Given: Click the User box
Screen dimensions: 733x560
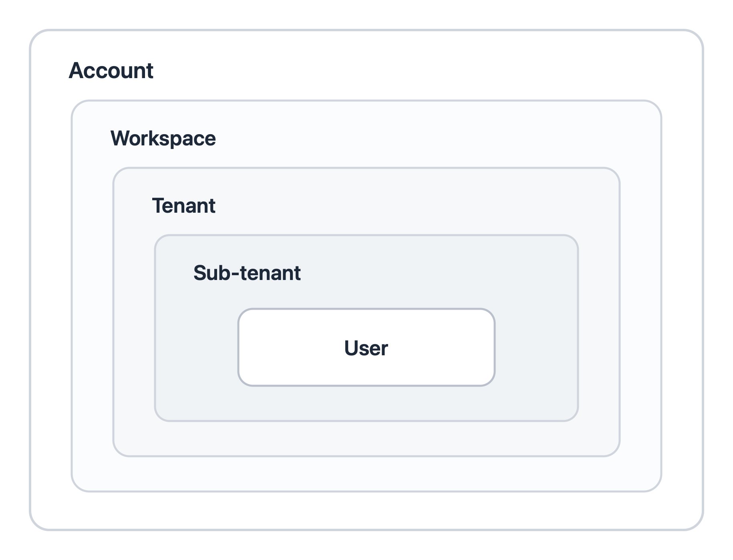Looking at the screenshot, I should [366, 347].
